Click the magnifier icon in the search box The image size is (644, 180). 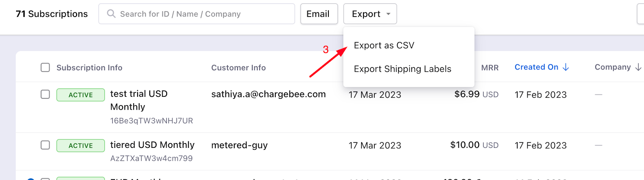[x=111, y=14]
